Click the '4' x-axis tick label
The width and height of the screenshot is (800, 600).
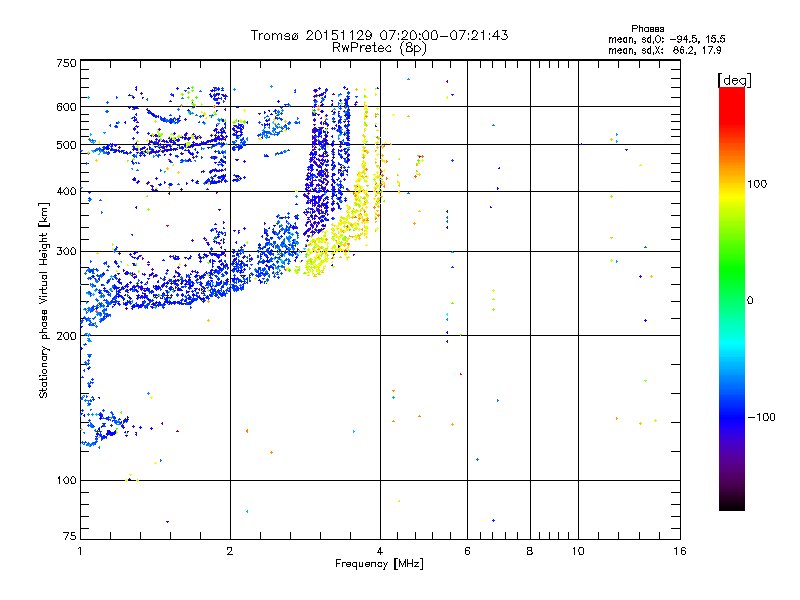coord(380,551)
